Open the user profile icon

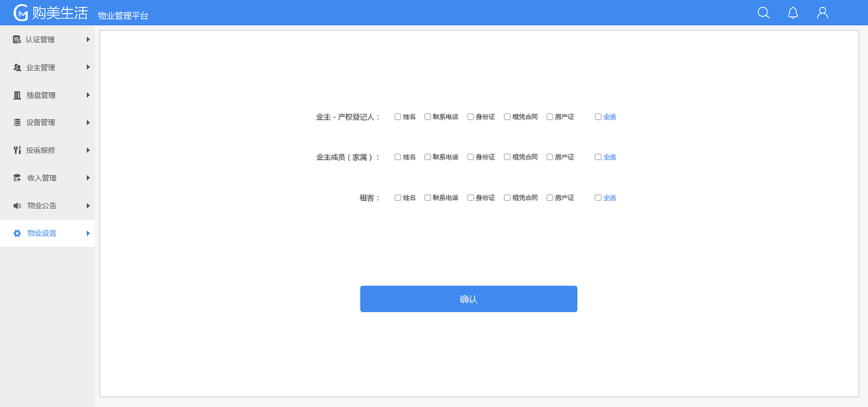(x=823, y=13)
